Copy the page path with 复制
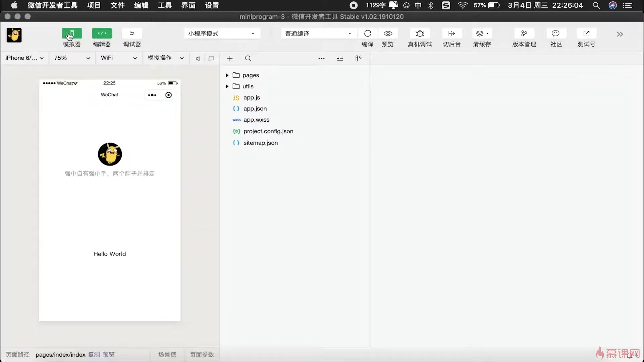This screenshot has height=362, width=644. coord(94,355)
